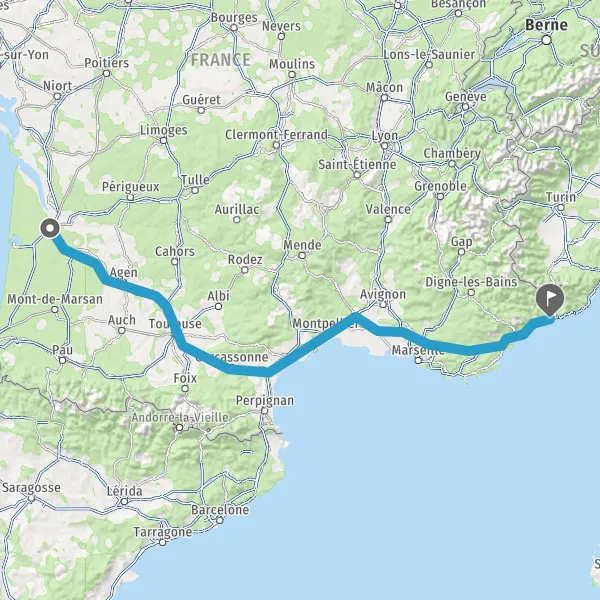Click the Grenoble city label

click(x=440, y=186)
